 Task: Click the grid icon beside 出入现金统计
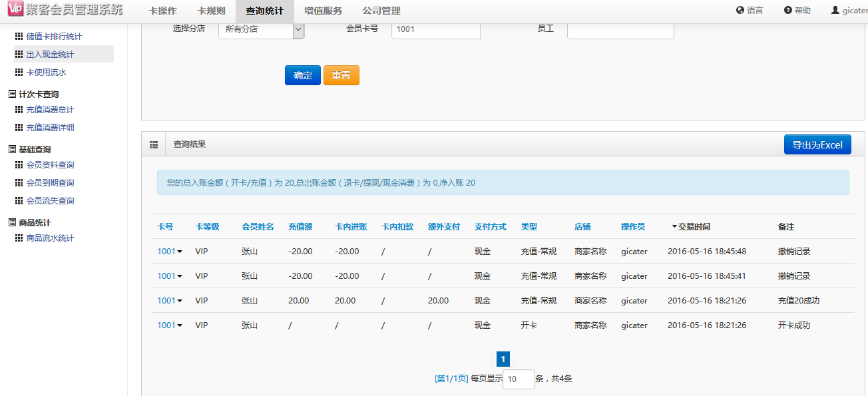click(19, 55)
